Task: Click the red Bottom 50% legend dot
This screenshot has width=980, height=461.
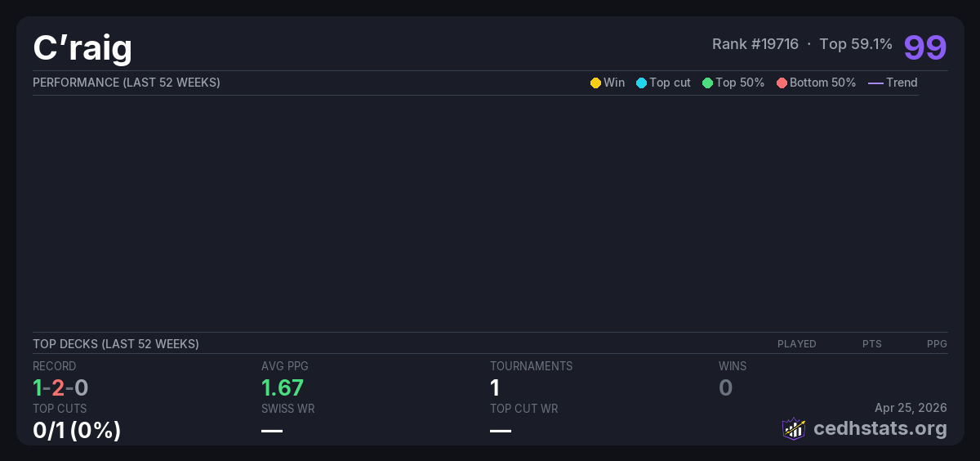Action: (x=782, y=83)
